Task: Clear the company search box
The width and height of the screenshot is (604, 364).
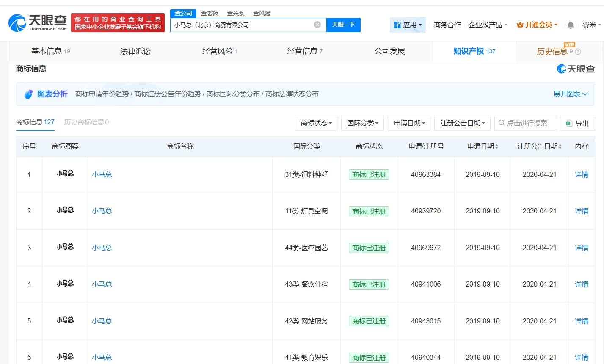Action: (317, 25)
